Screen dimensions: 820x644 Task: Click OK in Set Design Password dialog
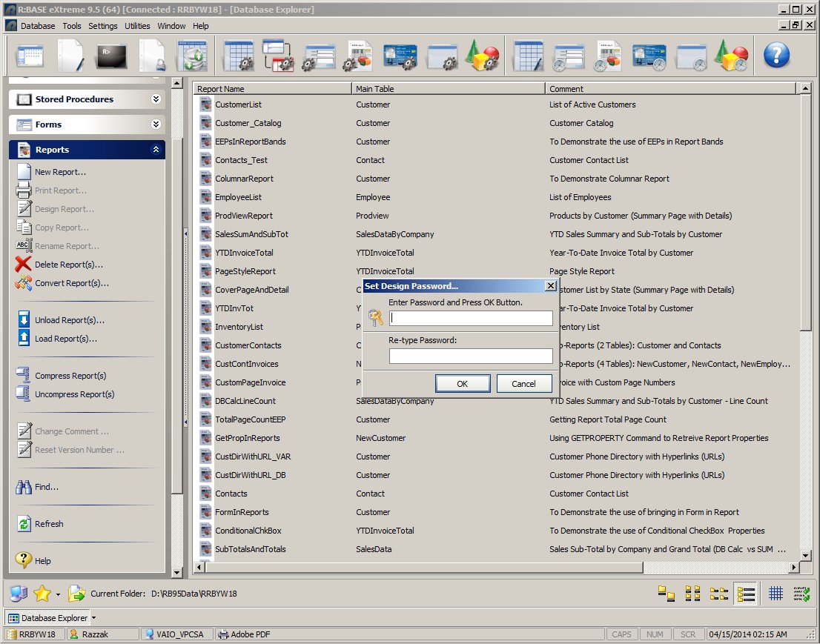463,384
